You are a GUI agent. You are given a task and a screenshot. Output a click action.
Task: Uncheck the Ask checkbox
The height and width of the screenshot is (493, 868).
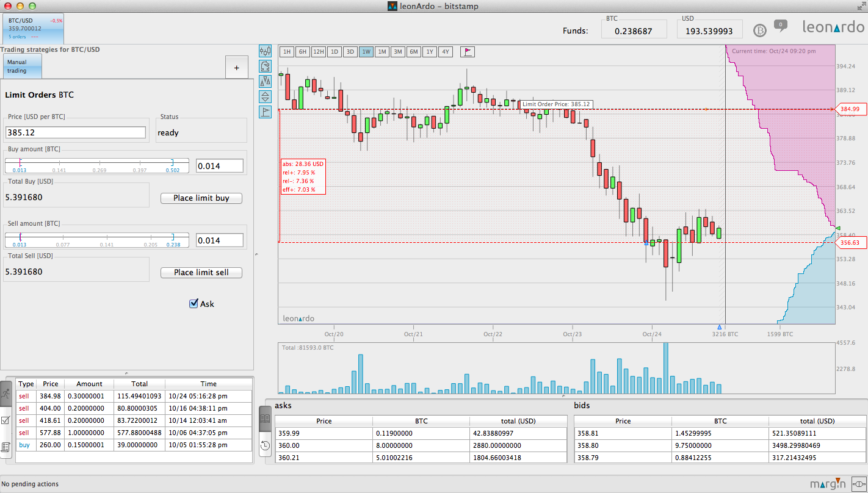point(194,303)
